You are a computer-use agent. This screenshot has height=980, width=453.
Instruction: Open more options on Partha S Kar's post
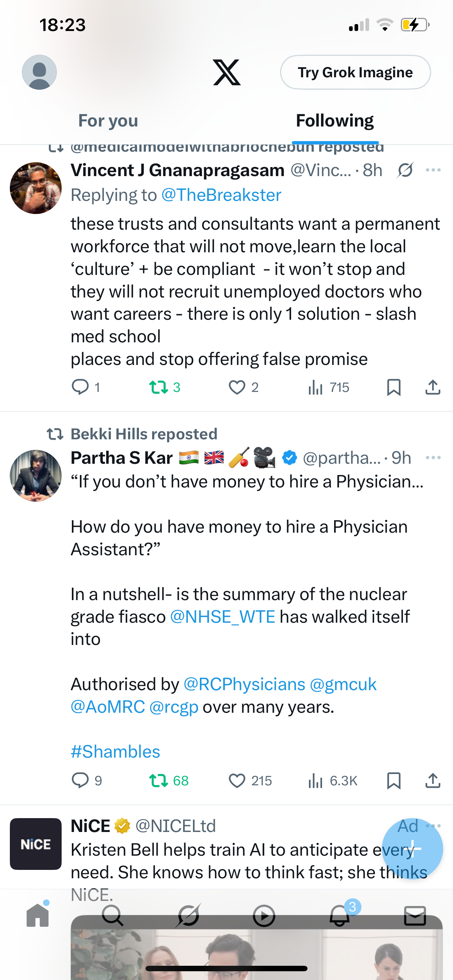[x=433, y=458]
